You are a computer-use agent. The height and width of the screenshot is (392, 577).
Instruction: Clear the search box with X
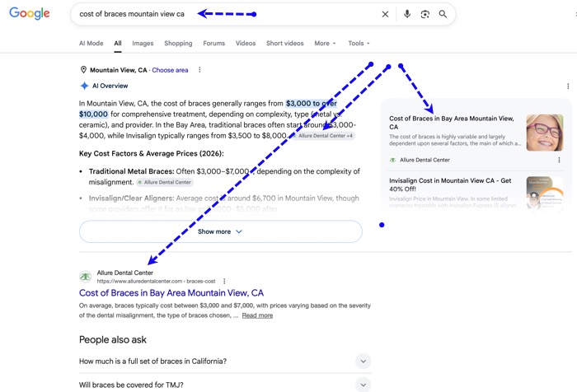[x=385, y=14]
